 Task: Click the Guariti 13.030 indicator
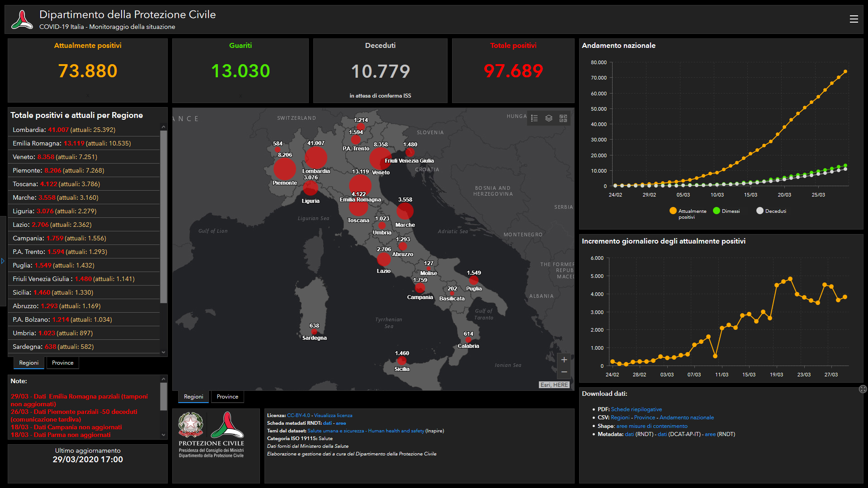point(241,70)
